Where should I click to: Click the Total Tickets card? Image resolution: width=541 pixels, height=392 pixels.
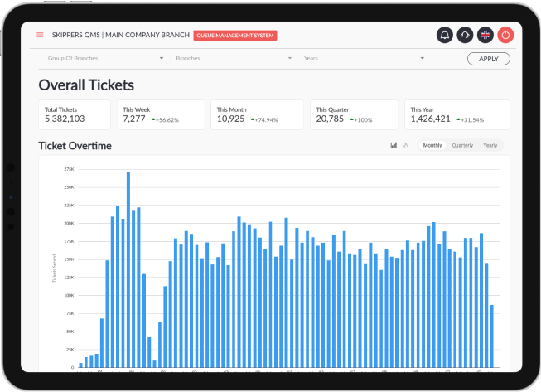click(x=75, y=114)
